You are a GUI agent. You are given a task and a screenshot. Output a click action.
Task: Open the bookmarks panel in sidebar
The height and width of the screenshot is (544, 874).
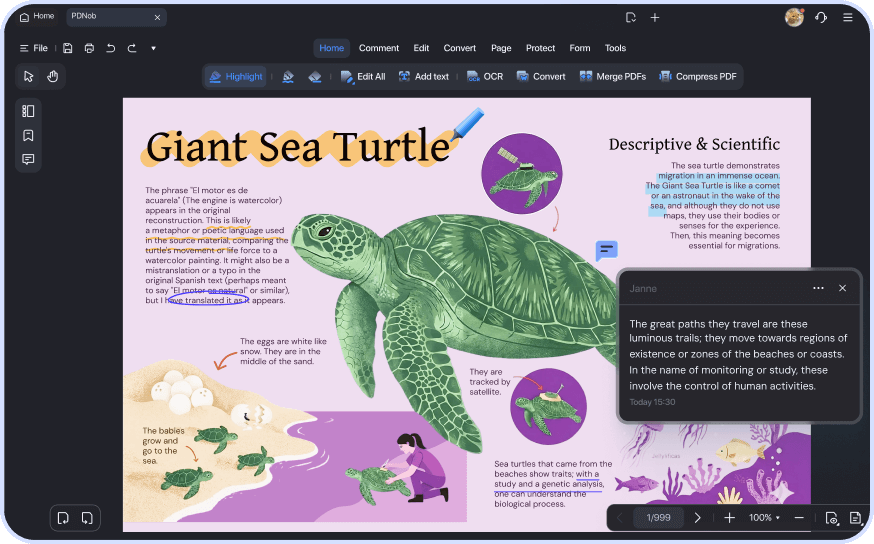click(x=28, y=135)
